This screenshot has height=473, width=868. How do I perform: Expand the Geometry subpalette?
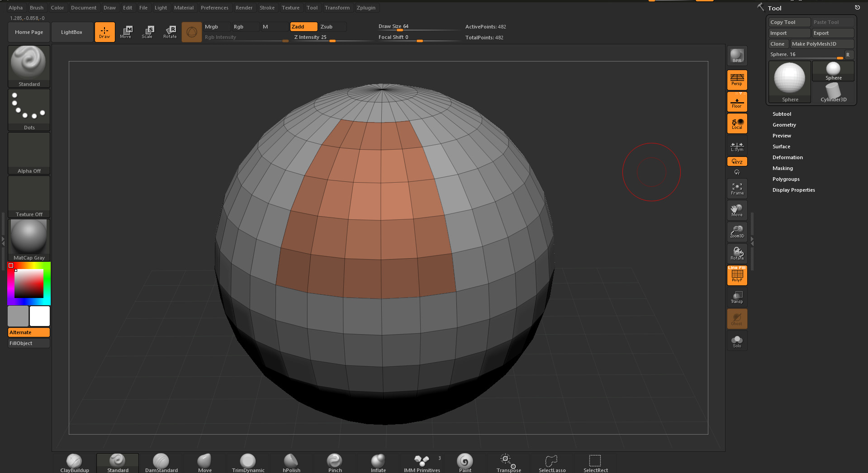point(784,125)
